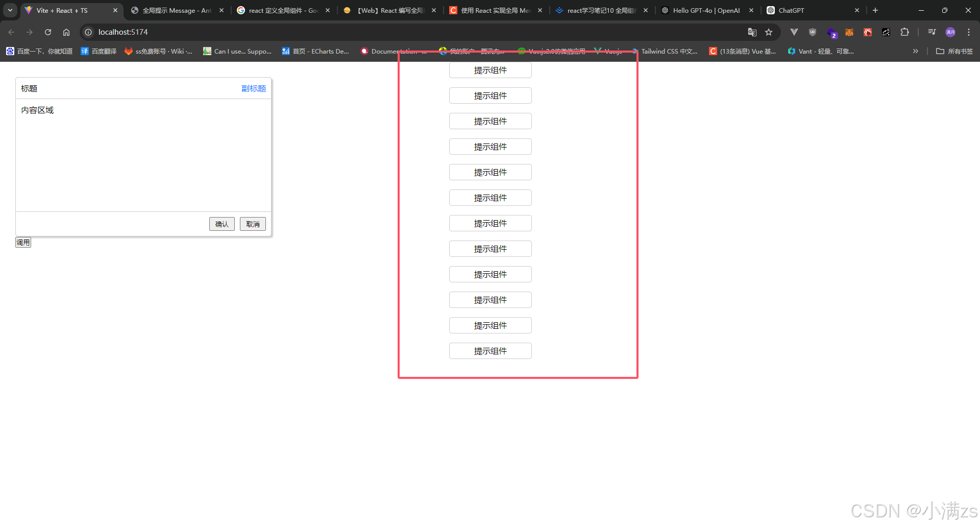Open a new browser tab
Viewport: 980px width, 527px height.
875,10
